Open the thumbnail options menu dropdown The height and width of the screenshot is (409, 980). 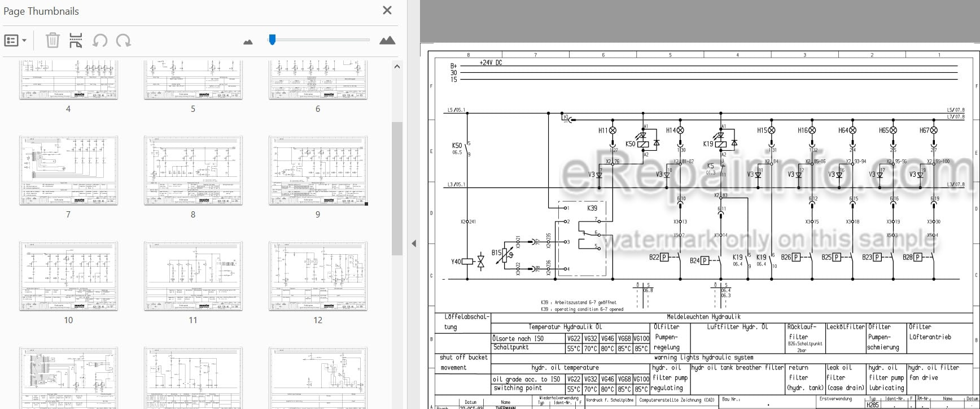pyautogui.click(x=15, y=41)
